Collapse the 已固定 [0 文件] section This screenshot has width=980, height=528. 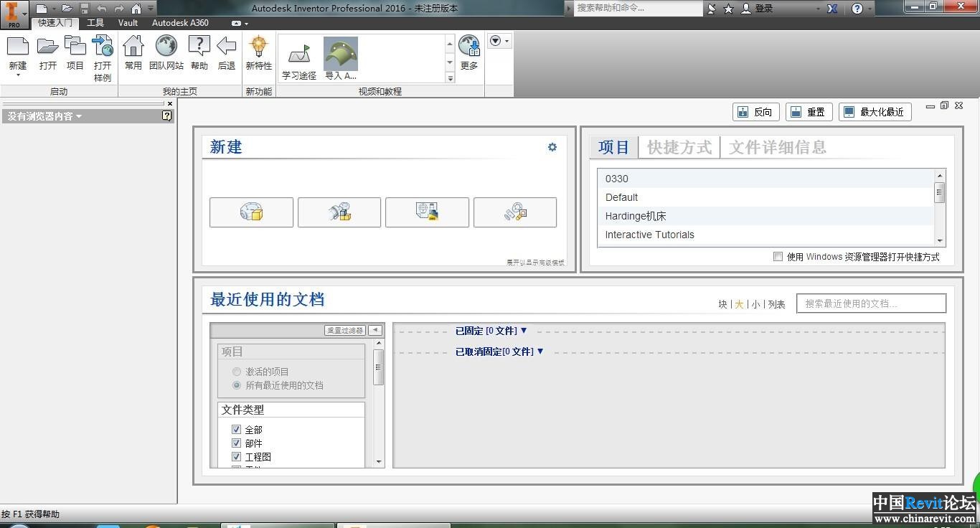click(524, 331)
